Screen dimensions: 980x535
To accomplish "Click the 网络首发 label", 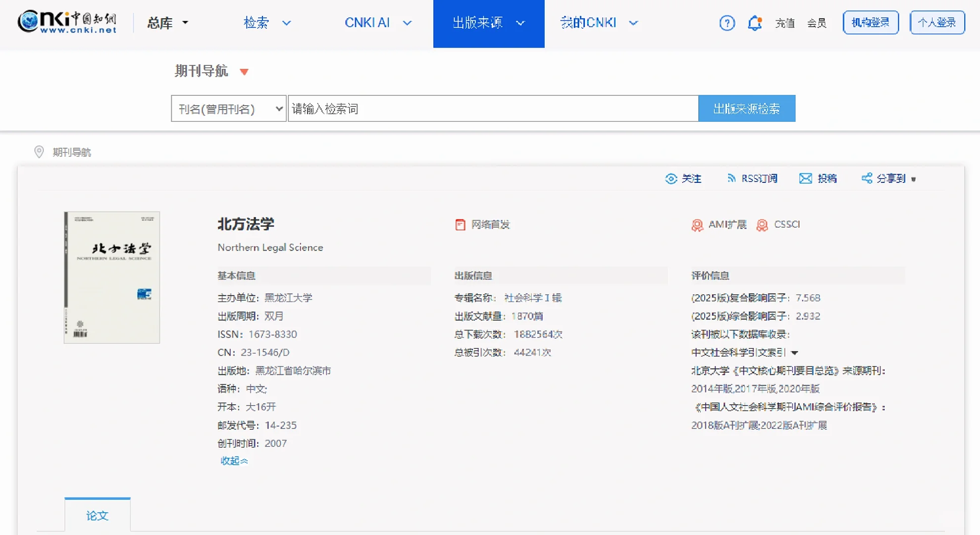I will click(490, 225).
